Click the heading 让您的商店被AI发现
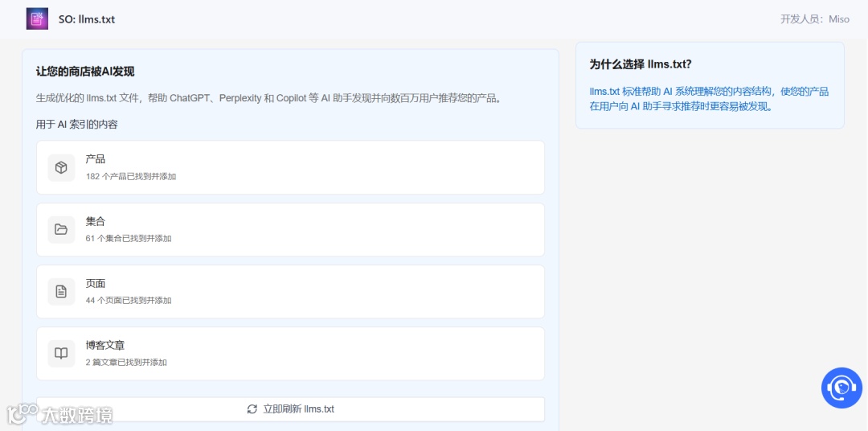 [85, 72]
